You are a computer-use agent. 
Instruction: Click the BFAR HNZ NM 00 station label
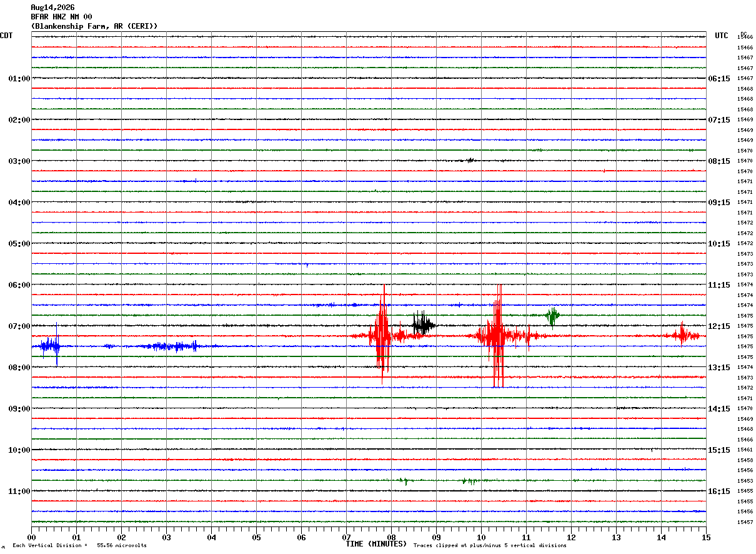(x=61, y=17)
